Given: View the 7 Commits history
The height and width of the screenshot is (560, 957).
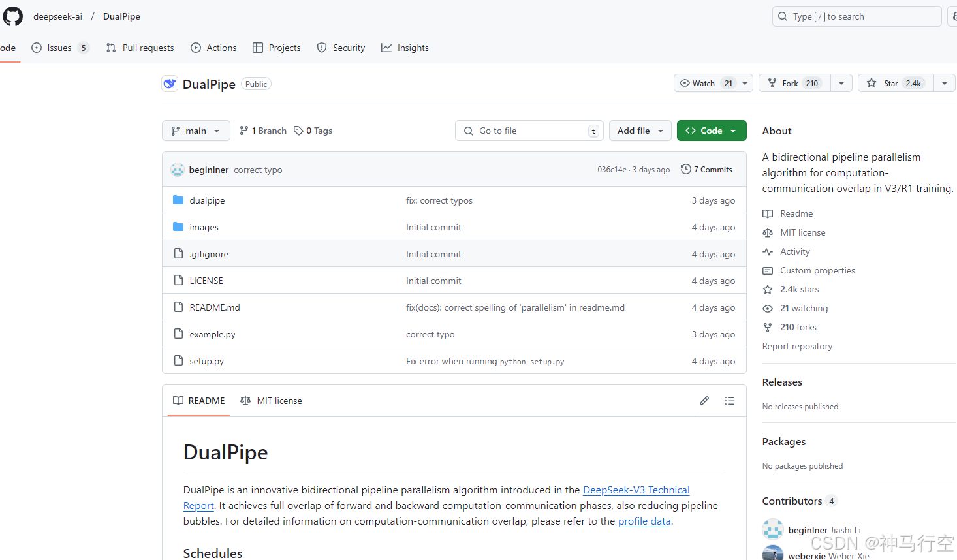Looking at the screenshot, I should pos(706,169).
